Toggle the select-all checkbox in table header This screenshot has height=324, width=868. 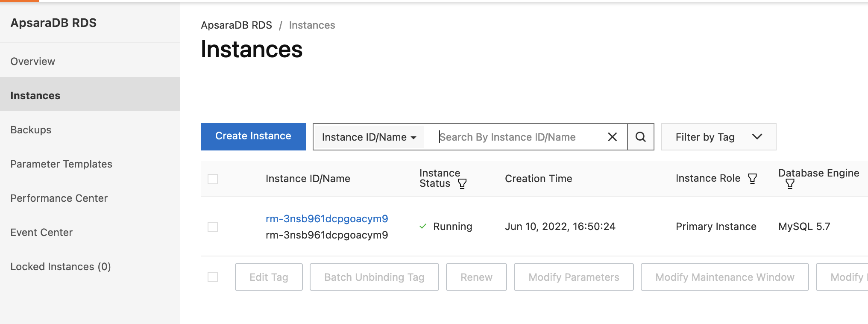click(x=213, y=179)
